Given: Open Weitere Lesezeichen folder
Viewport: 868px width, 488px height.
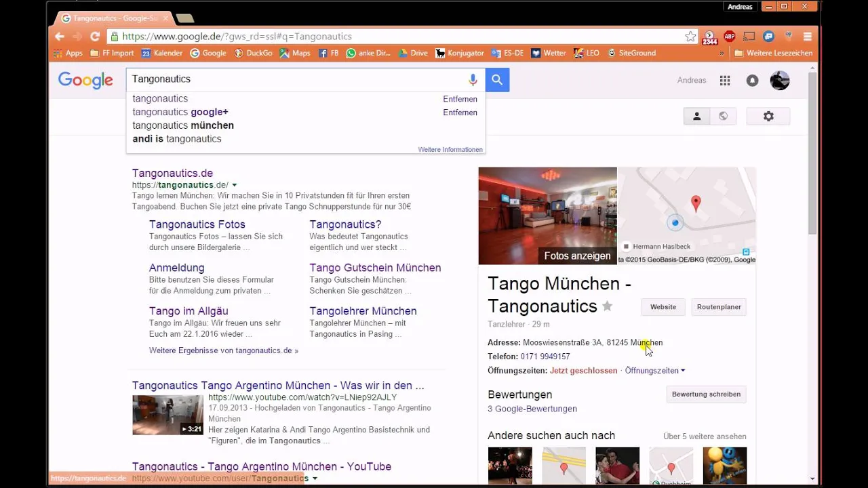Looking at the screenshot, I should (x=772, y=53).
